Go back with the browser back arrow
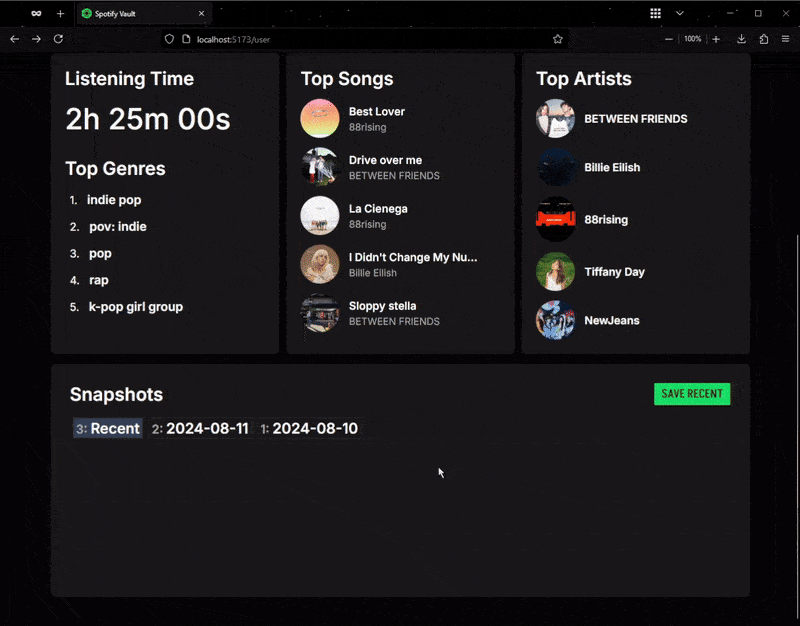 click(x=14, y=39)
